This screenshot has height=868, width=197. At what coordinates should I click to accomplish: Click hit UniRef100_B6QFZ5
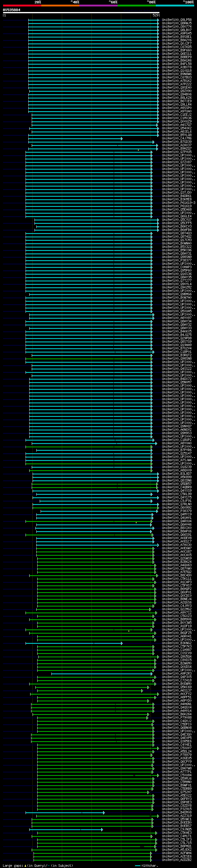click(177, 633)
